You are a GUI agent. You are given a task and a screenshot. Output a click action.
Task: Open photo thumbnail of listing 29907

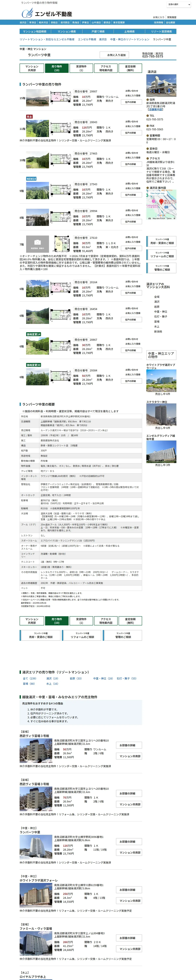point(38,98)
